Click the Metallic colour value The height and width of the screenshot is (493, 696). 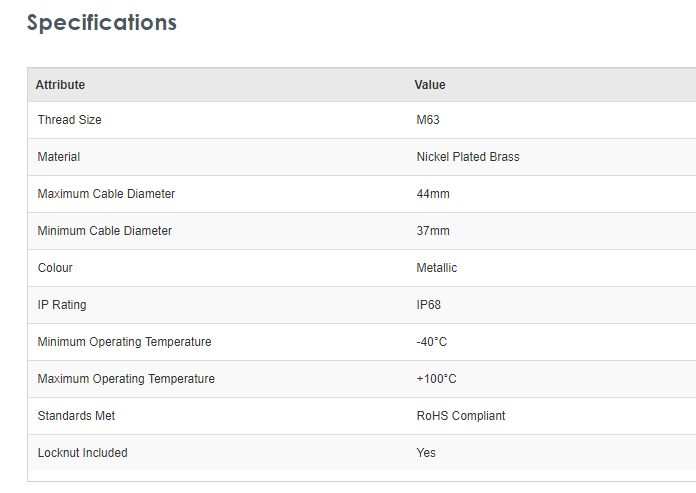pyautogui.click(x=437, y=268)
